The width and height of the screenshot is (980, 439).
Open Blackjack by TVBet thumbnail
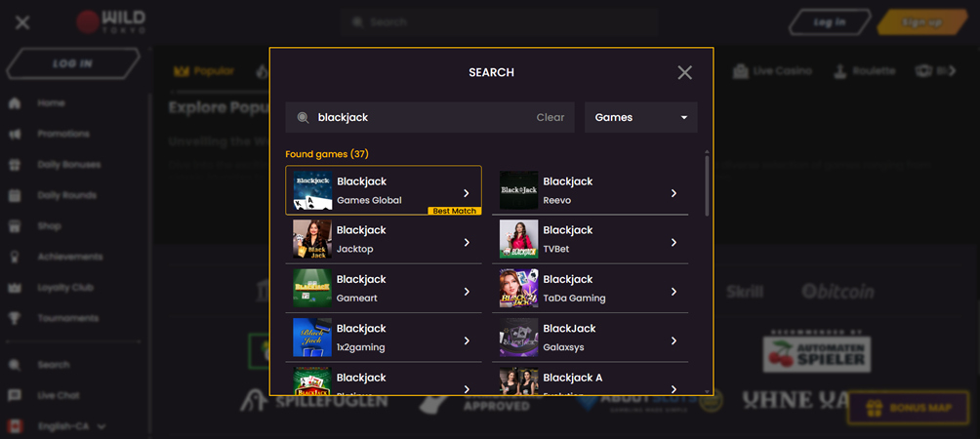(x=518, y=239)
